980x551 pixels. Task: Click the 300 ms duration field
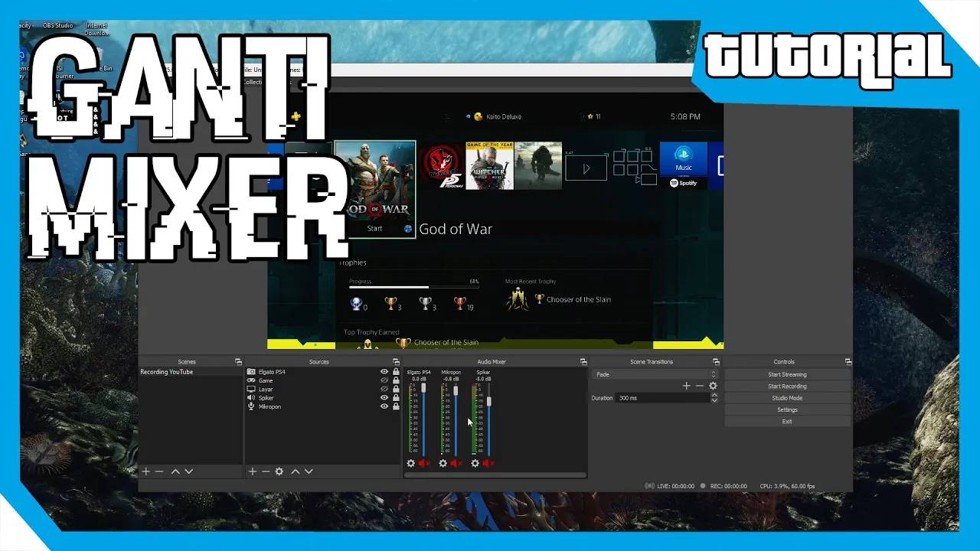[663, 398]
